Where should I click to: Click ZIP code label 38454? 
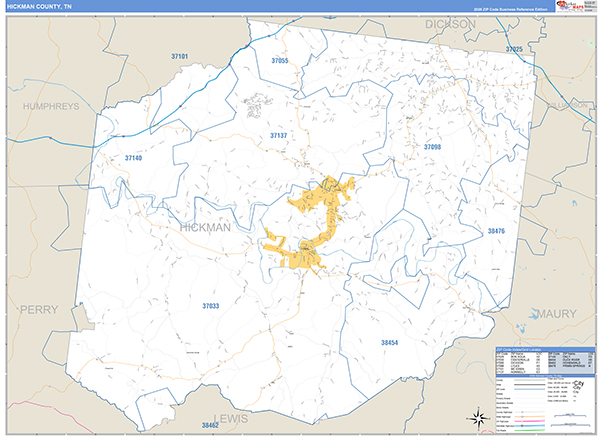pos(390,343)
